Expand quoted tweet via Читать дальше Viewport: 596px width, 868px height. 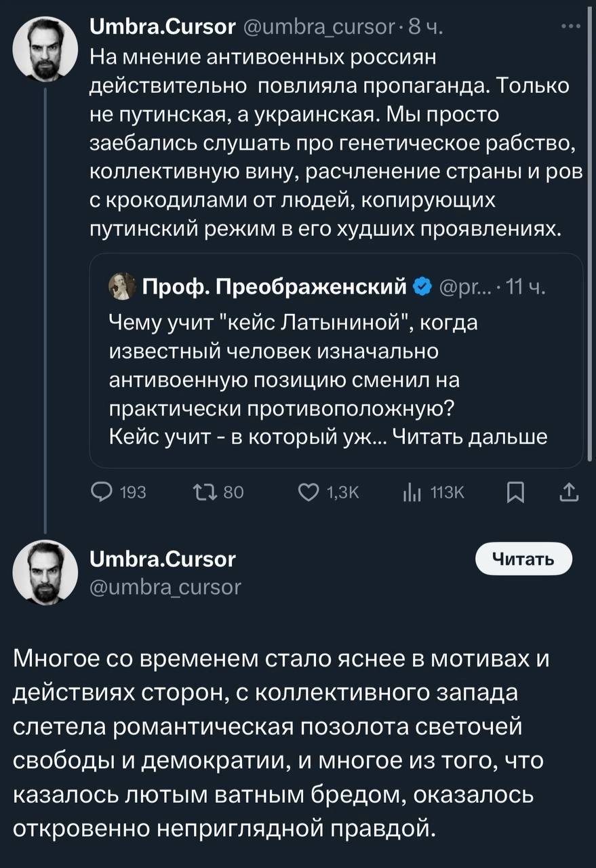point(475,437)
